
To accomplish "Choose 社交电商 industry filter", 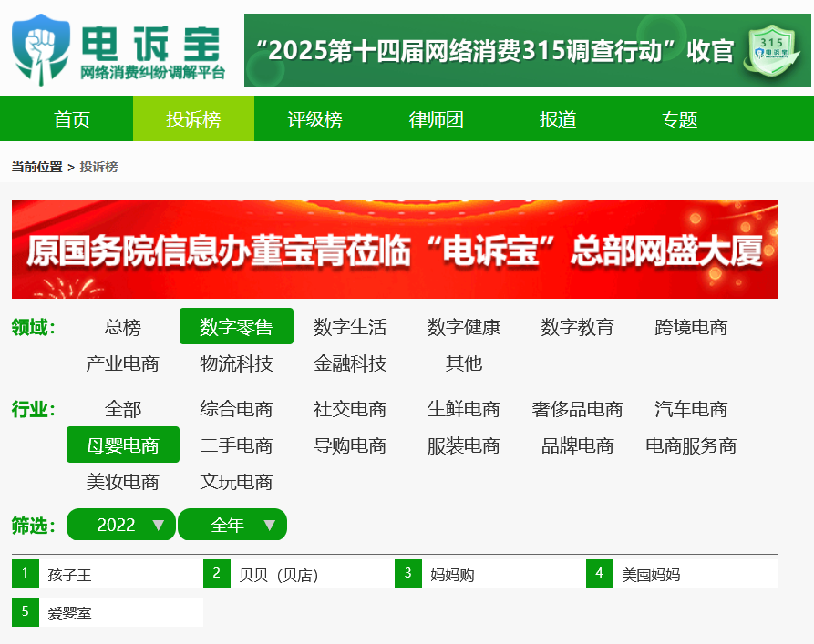I will pyautogui.click(x=350, y=409).
